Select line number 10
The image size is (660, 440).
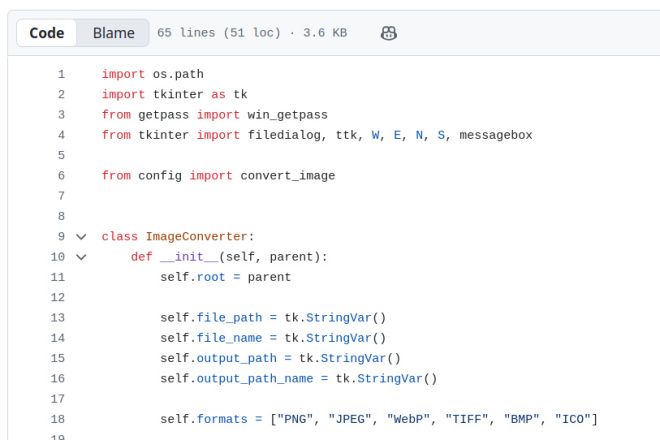tap(58, 257)
